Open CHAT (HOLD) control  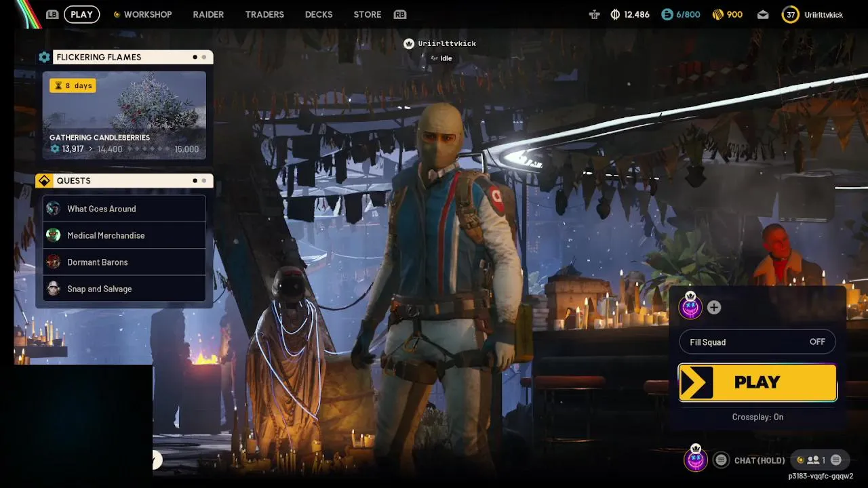[759, 460]
